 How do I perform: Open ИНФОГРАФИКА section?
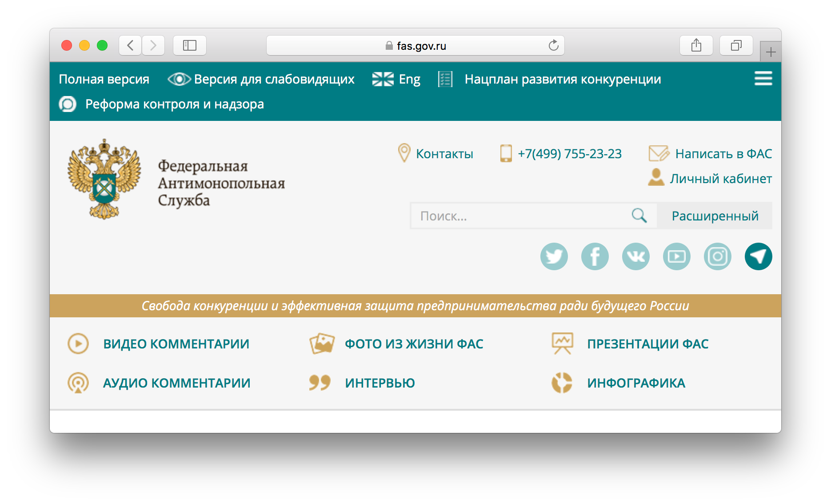(x=635, y=383)
